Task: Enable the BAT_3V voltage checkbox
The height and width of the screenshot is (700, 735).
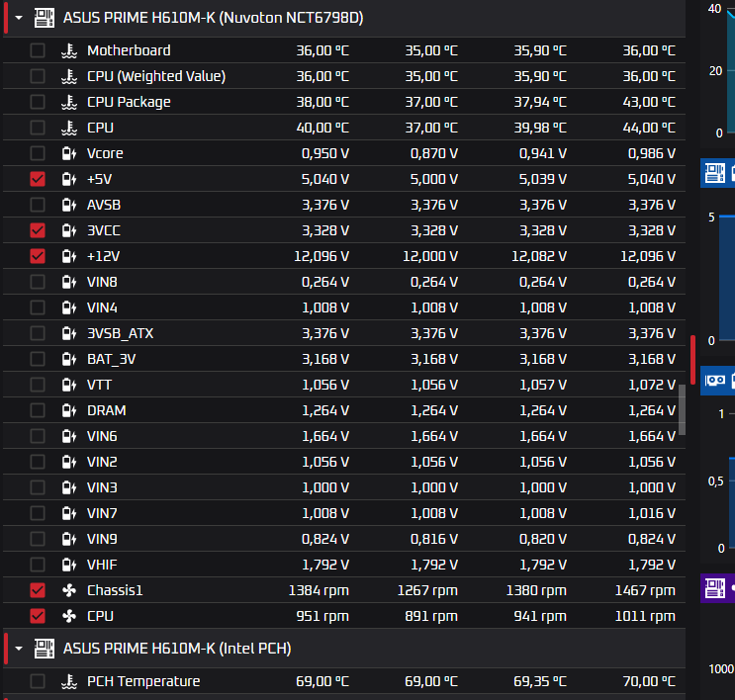Action: 38,359
